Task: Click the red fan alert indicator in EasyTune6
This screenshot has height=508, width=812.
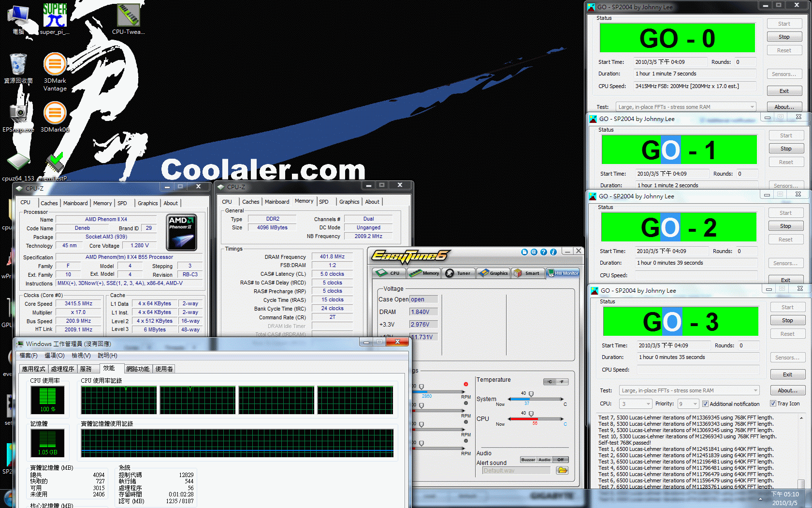Action: (466, 384)
